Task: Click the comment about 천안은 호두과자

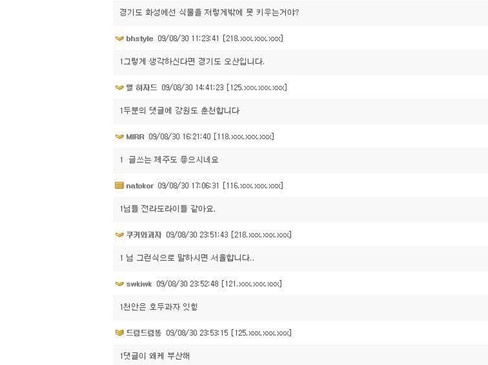Action: 300,307
